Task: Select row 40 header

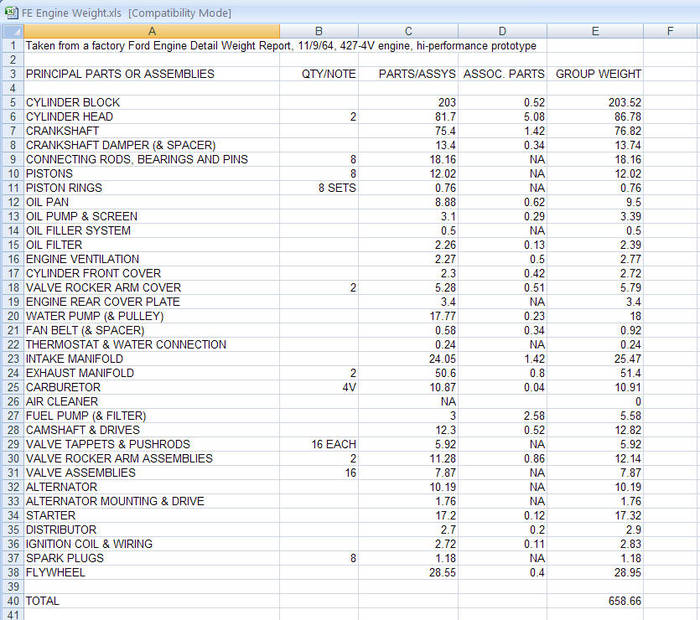Action: (11, 601)
